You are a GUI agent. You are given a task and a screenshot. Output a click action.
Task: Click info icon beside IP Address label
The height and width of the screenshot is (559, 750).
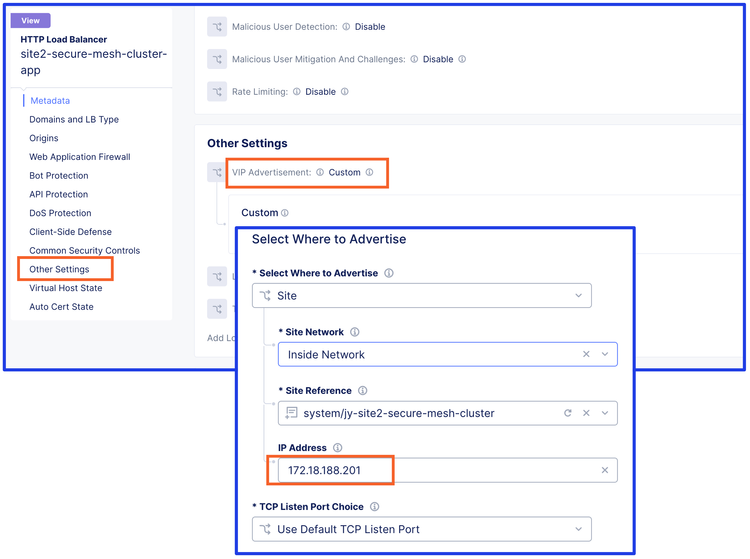pos(337,448)
